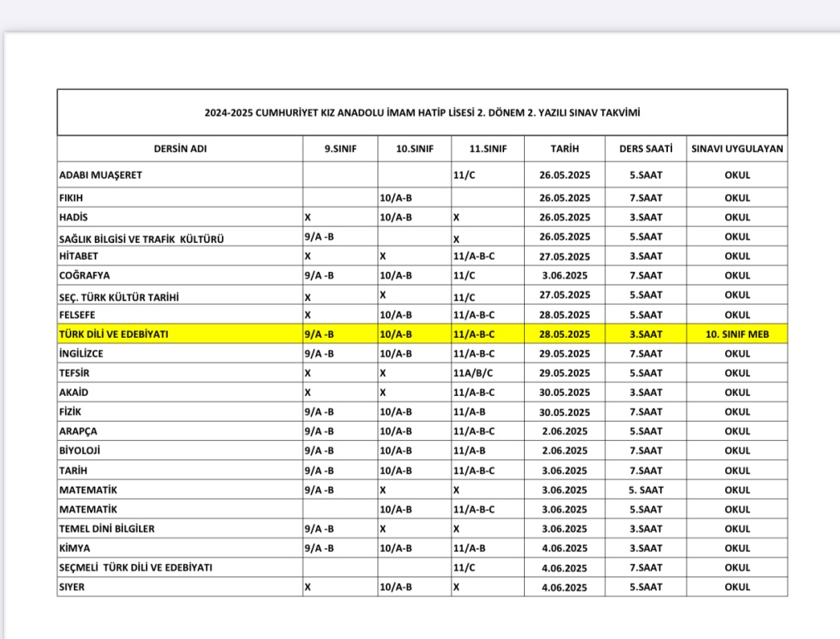The height and width of the screenshot is (639, 840).
Task: Select the 10.SINIF column header
Action: tap(413, 149)
